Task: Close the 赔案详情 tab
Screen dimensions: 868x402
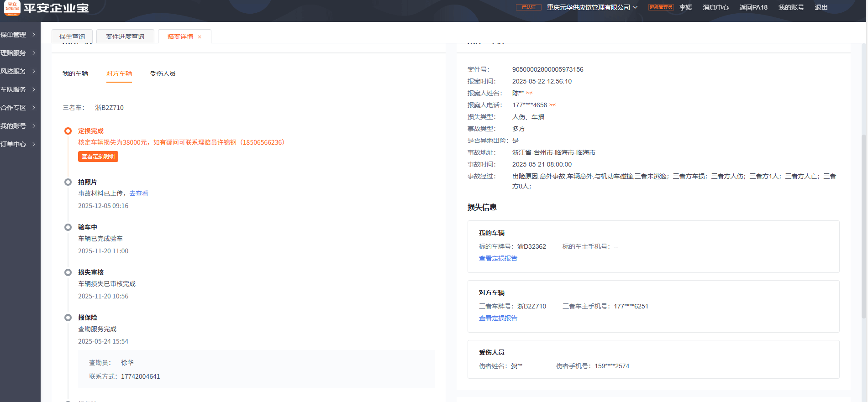Action: pyautogui.click(x=200, y=37)
